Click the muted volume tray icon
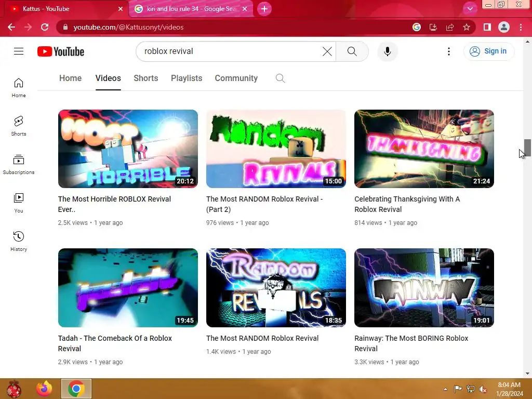Screen dimensions: 532x399 [x=483, y=389]
